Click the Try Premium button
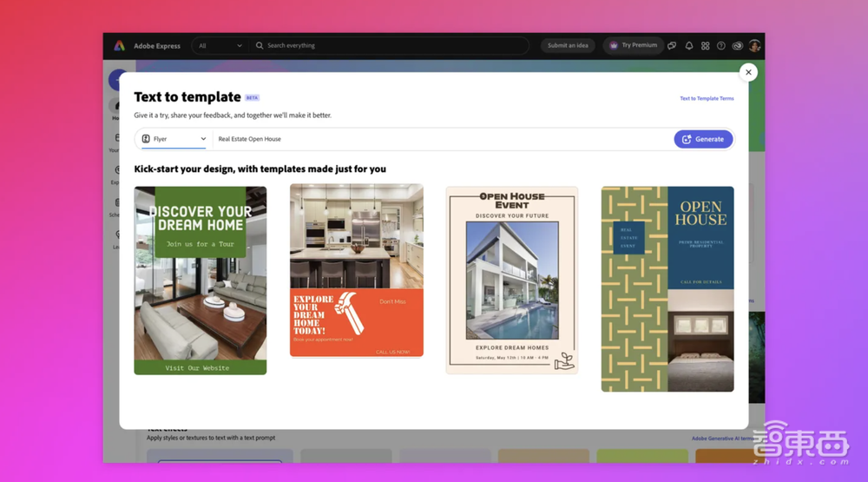 coord(634,45)
